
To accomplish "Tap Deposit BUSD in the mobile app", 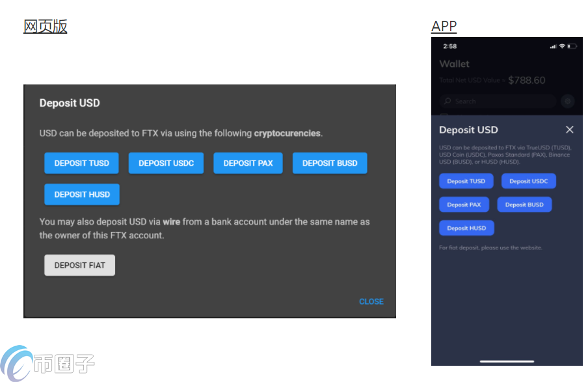I will point(524,205).
